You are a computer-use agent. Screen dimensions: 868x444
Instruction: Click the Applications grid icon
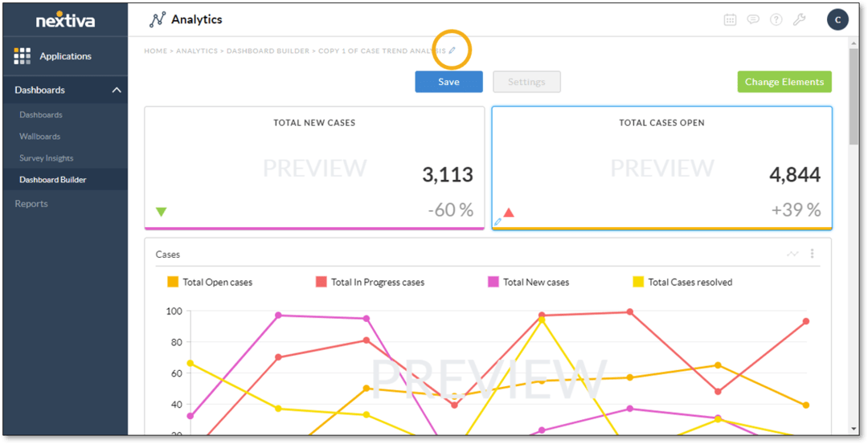tap(22, 56)
